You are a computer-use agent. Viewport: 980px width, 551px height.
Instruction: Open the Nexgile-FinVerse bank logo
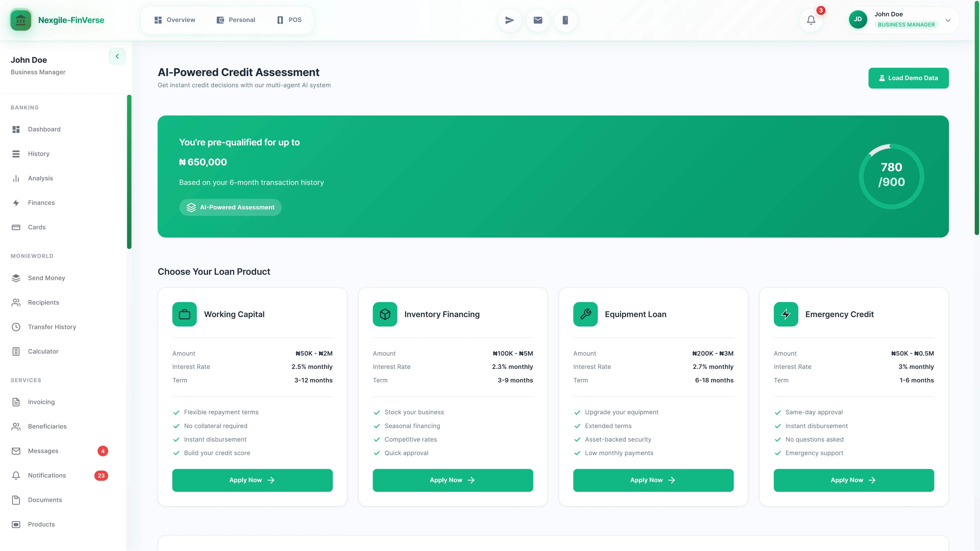pyautogui.click(x=20, y=20)
